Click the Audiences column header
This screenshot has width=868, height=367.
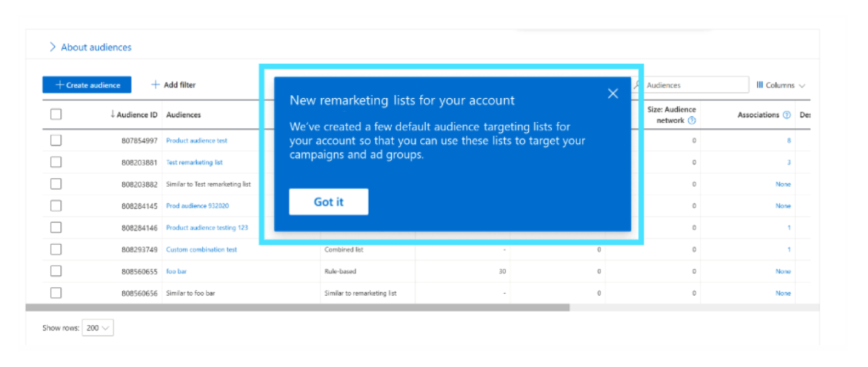[x=184, y=115]
